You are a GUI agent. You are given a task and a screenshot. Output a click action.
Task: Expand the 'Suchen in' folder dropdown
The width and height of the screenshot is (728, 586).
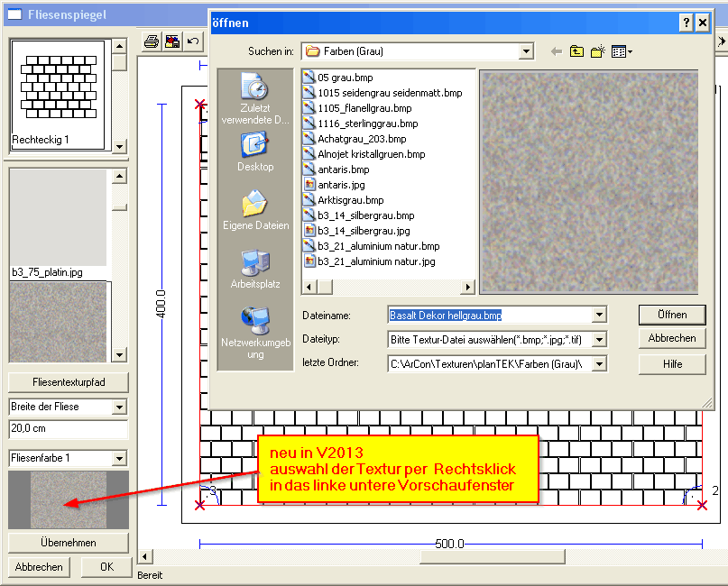(x=527, y=51)
